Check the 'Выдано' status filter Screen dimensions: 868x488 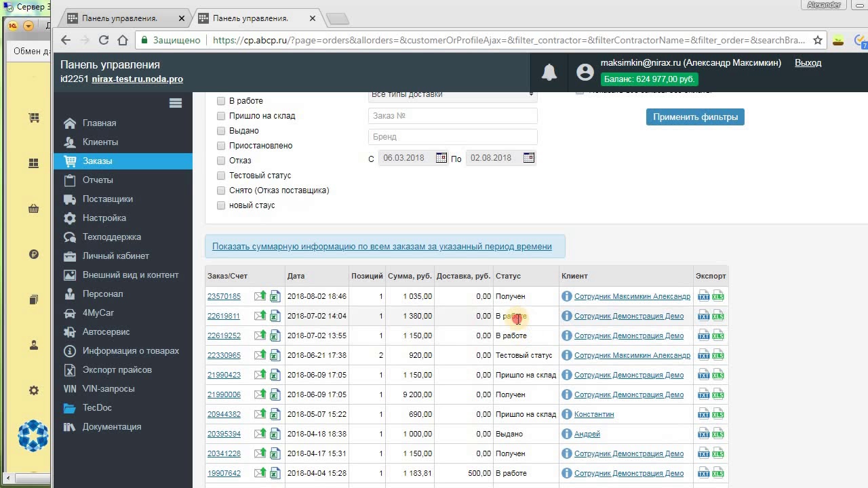click(x=221, y=131)
